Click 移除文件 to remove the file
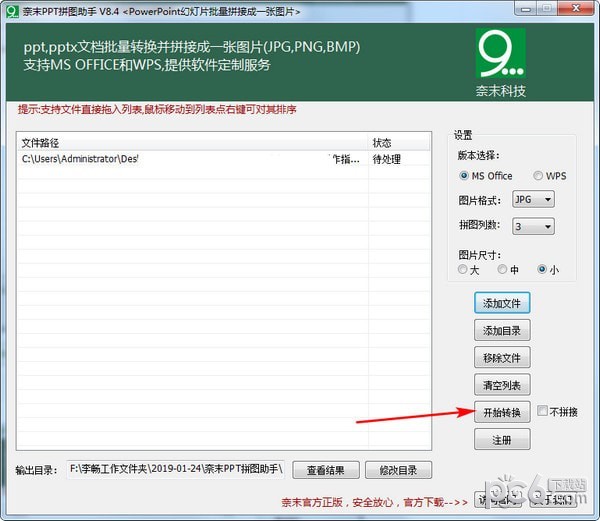 pyautogui.click(x=502, y=358)
